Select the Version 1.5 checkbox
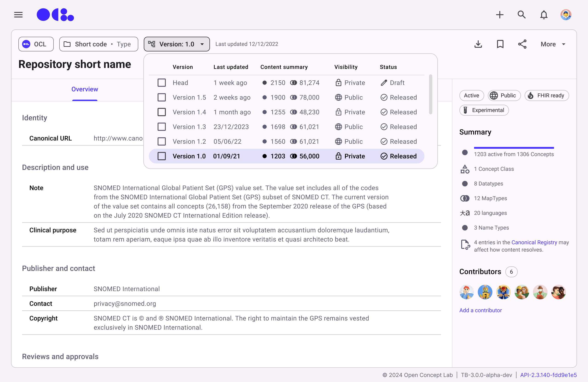 (x=161, y=97)
